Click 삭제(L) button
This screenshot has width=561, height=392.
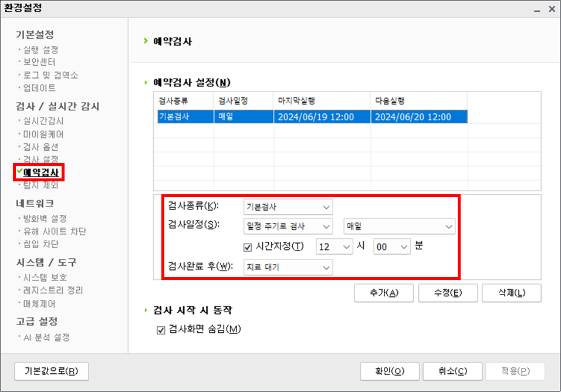pos(512,293)
